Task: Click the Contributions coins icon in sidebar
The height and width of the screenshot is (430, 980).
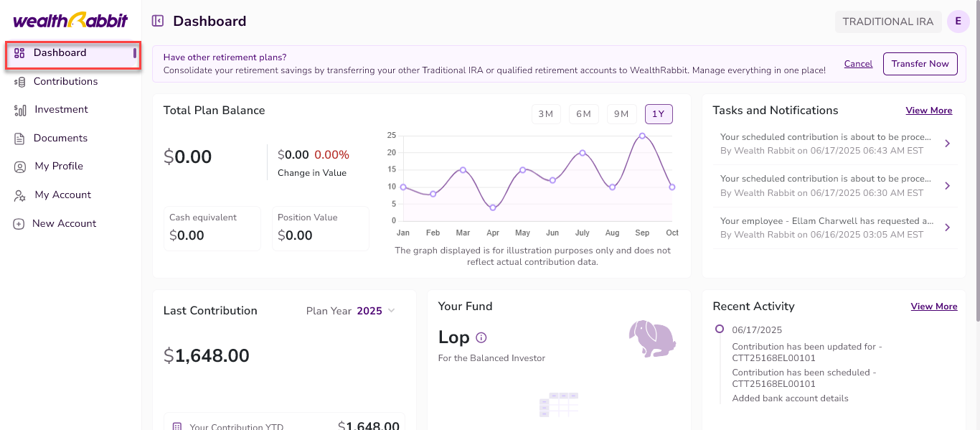Action: click(19, 82)
